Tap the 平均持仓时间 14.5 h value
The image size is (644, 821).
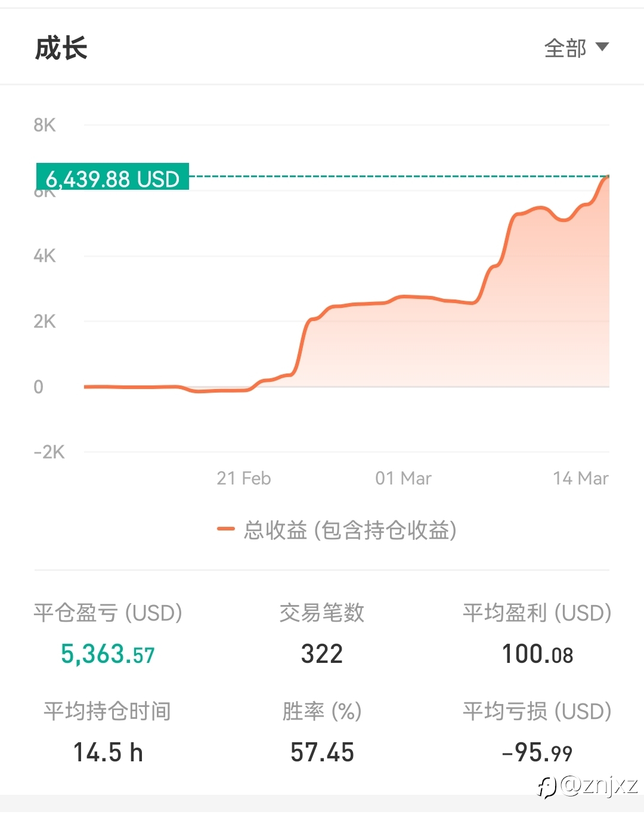point(108,752)
